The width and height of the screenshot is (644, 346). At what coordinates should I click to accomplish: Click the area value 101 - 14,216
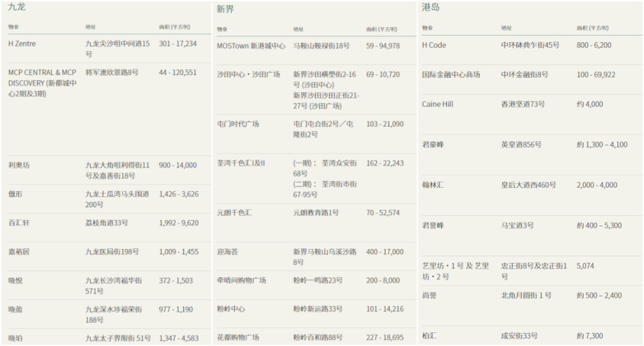(x=385, y=309)
